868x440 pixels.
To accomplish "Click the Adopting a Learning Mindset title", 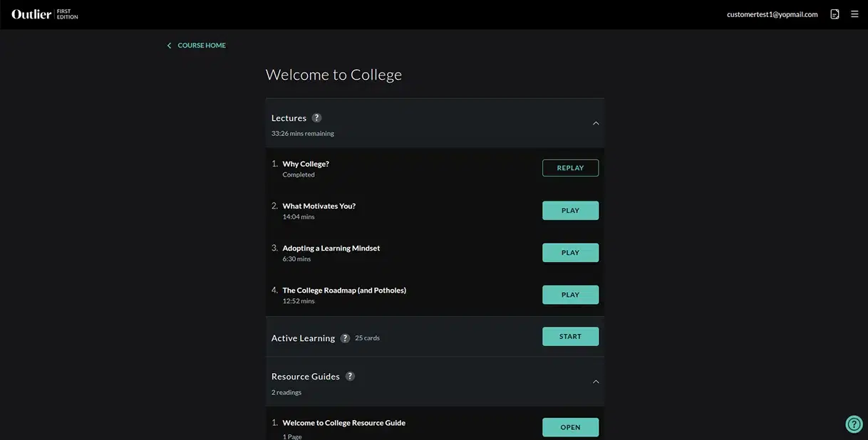I will (x=331, y=248).
